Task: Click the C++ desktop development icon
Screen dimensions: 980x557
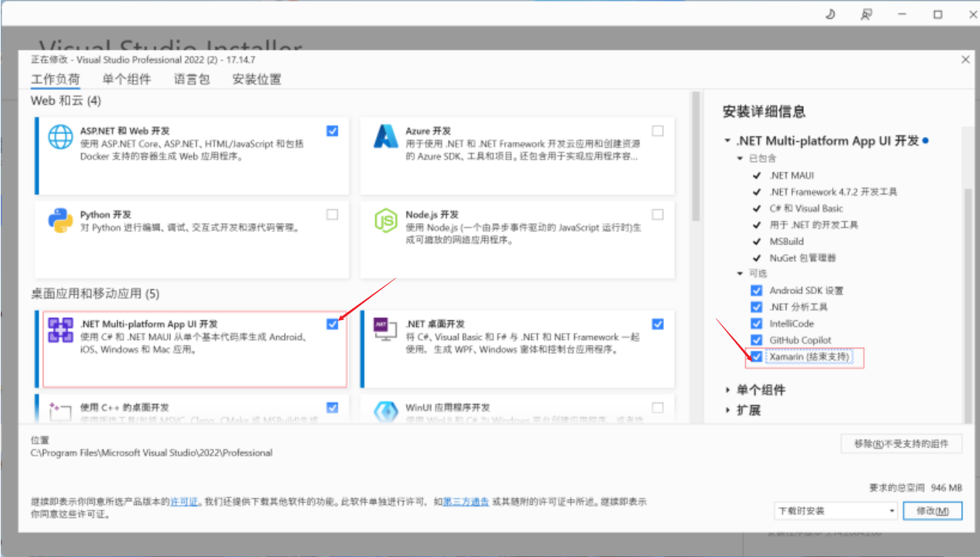Action: (61, 411)
